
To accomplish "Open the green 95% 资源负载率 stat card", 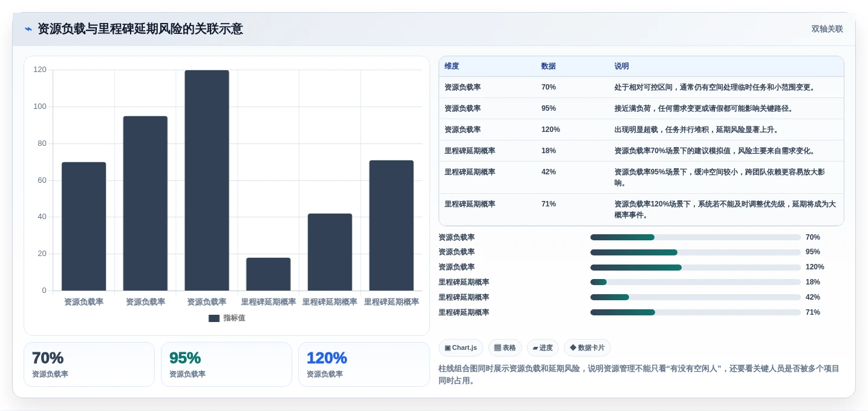I will point(226,364).
